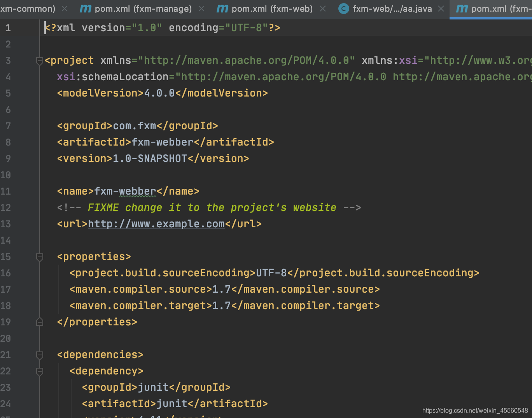Click the maven.compiler.source 1.7 value
532x418 pixels.
click(222, 289)
